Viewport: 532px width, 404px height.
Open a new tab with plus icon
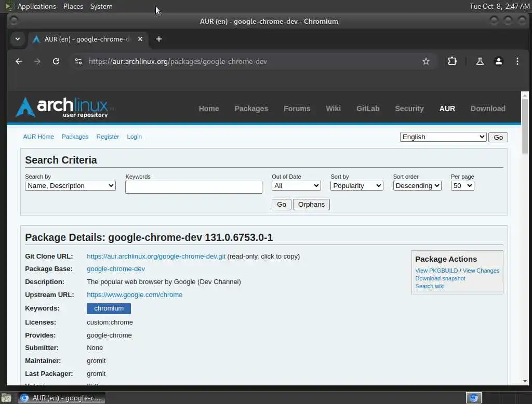tap(159, 39)
